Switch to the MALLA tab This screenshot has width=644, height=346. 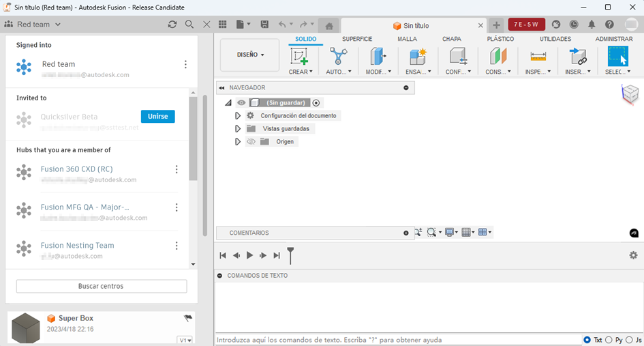tap(407, 39)
